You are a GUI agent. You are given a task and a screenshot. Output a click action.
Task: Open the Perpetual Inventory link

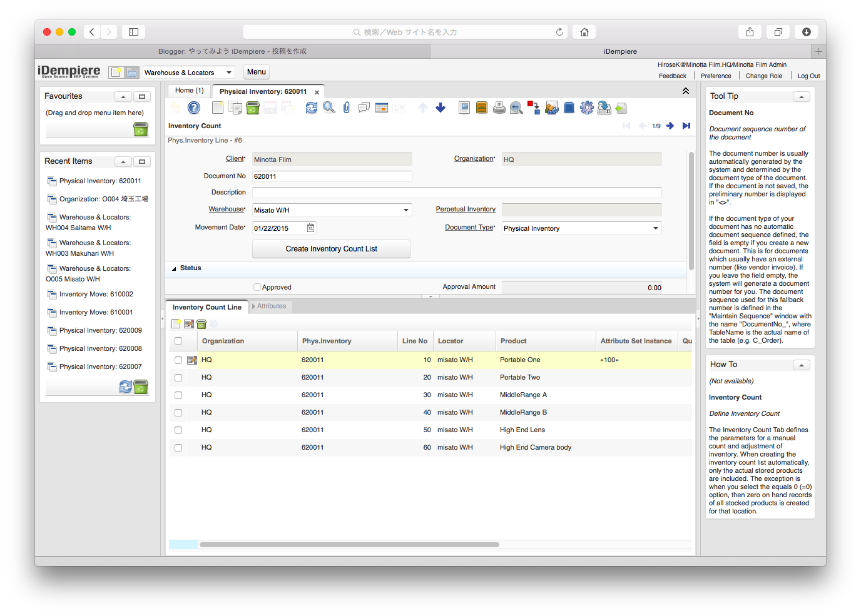pos(466,209)
